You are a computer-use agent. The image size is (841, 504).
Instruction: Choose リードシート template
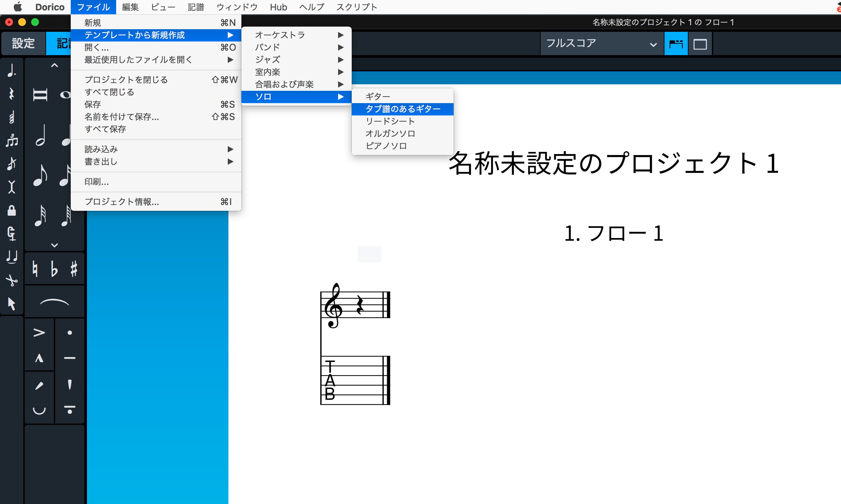(403, 121)
